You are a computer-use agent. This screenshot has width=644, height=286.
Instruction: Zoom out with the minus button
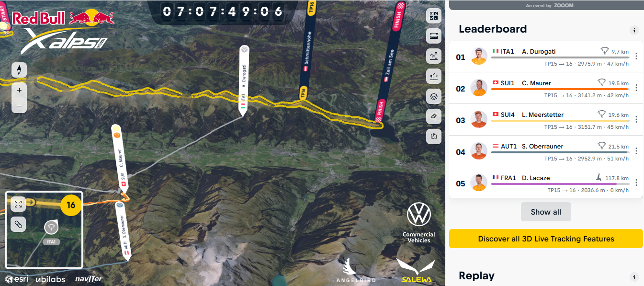click(19, 105)
